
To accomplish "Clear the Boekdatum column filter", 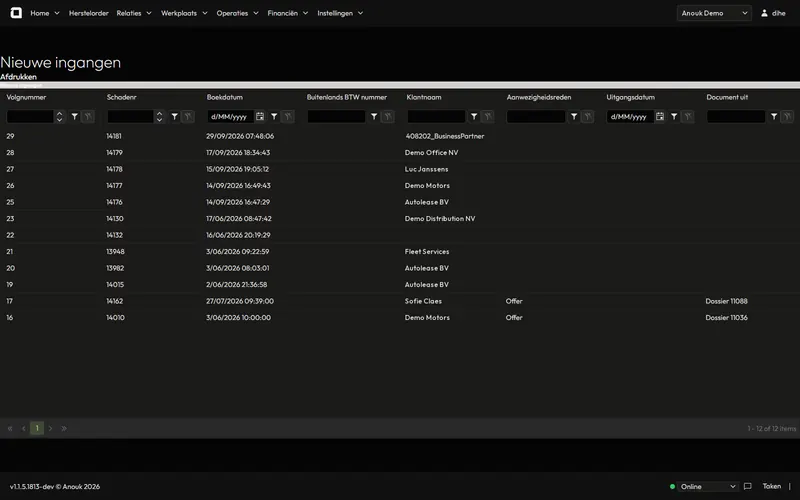I will (x=288, y=117).
